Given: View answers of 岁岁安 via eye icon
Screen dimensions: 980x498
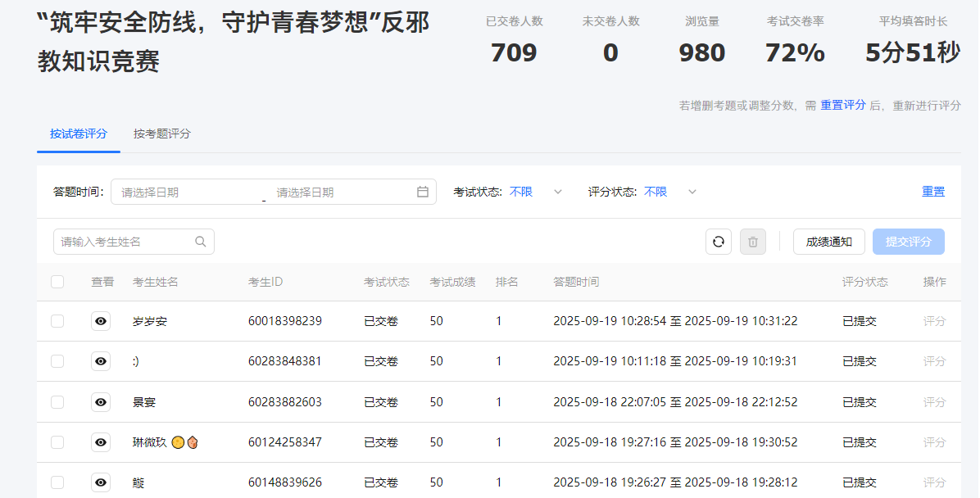Looking at the screenshot, I should pos(101,321).
